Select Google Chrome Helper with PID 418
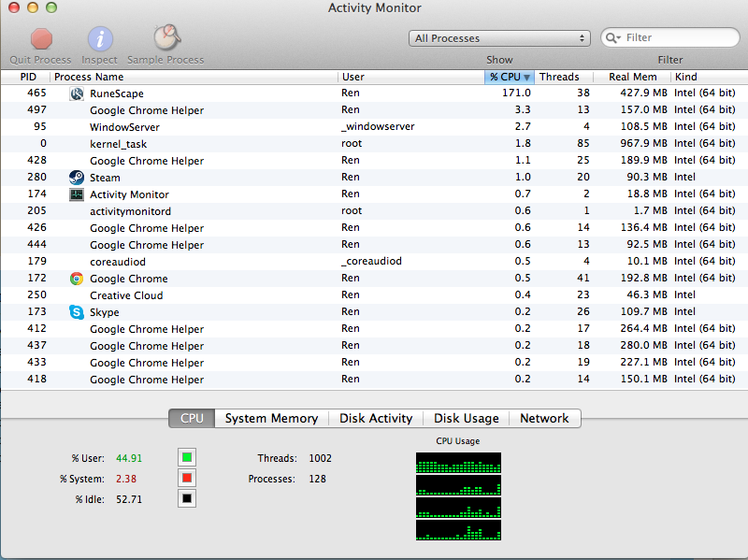The image size is (748, 560). coord(374,380)
